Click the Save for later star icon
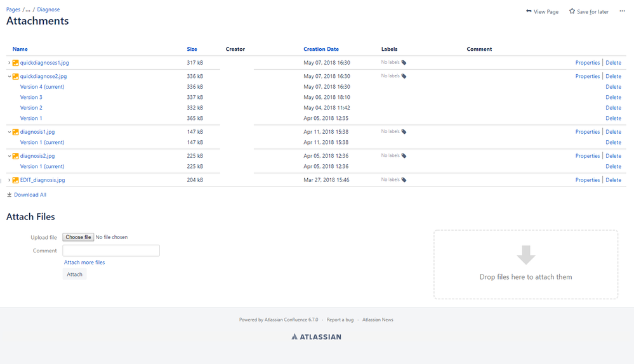Image resolution: width=634 pixels, height=364 pixels. [572, 11]
